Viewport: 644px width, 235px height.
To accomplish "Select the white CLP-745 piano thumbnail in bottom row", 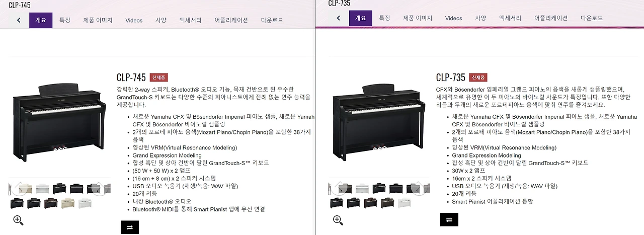I will click(85, 203).
